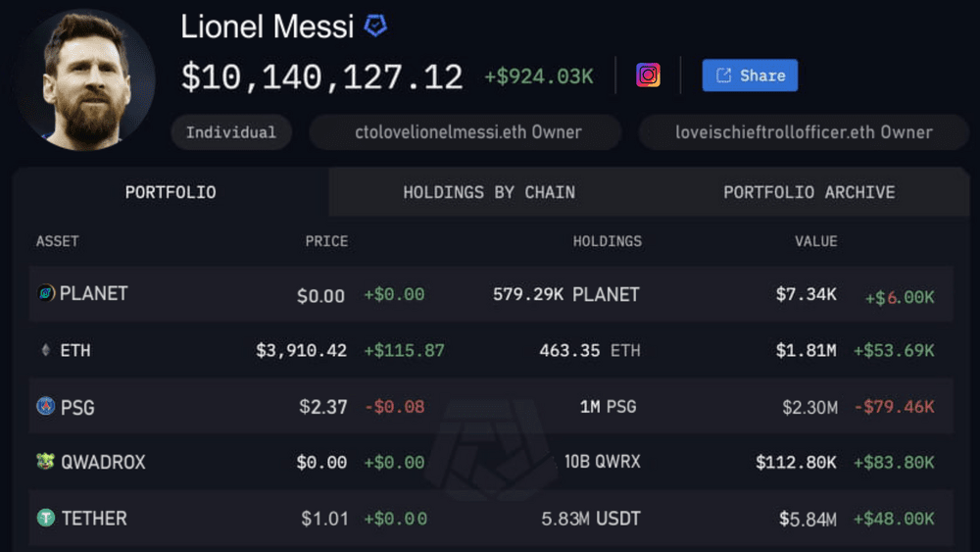Open the Holdings by Chain tab
This screenshot has width=980, height=552.
(489, 192)
